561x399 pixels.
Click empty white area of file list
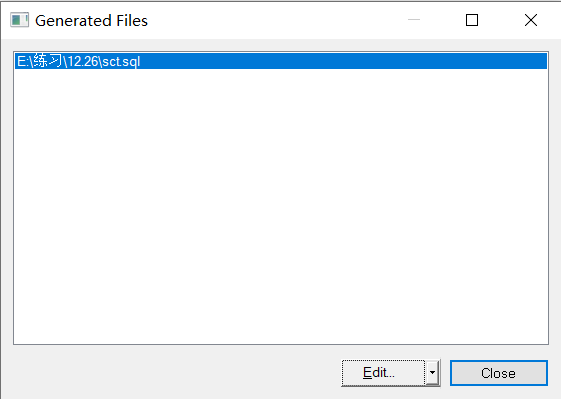pos(281,206)
